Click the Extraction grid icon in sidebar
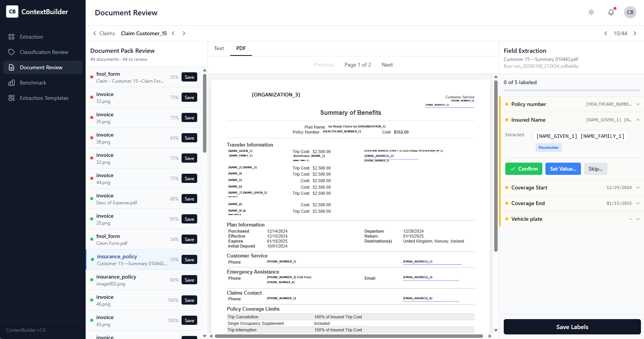 click(11, 37)
